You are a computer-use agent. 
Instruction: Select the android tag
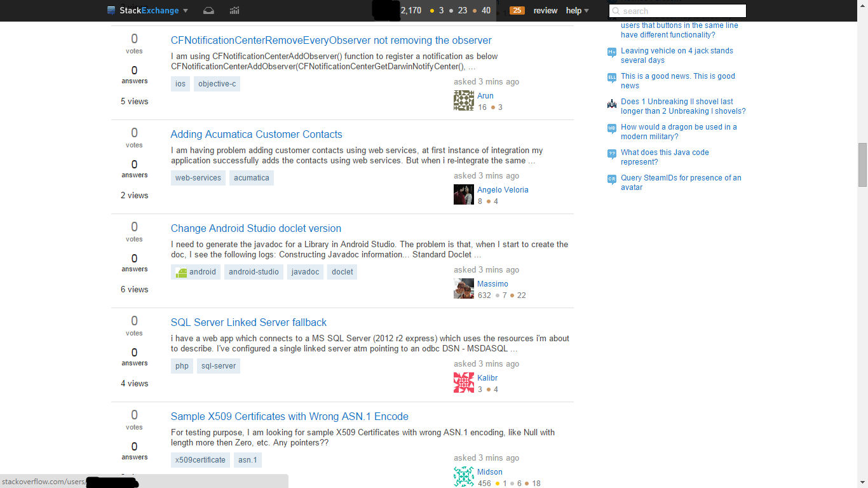tap(196, 272)
